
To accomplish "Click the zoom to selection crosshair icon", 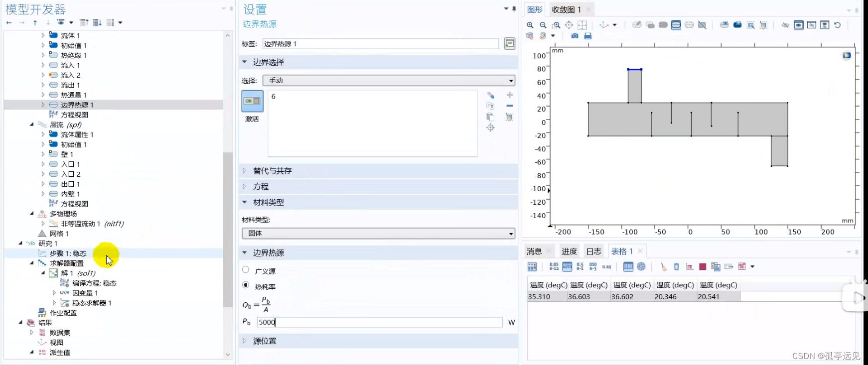I will coord(490,128).
